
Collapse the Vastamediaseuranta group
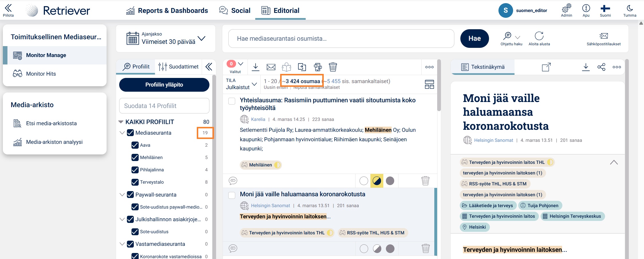(122, 244)
